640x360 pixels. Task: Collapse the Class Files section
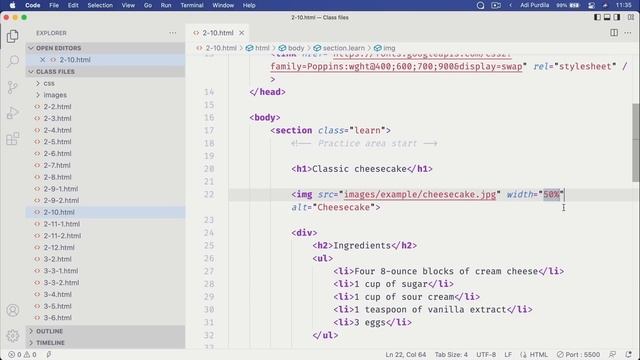pyautogui.click(x=105, y=71)
